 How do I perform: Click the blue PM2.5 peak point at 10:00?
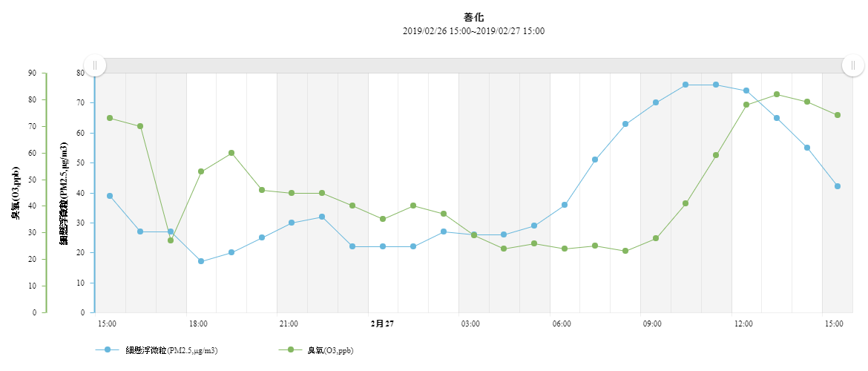click(x=685, y=85)
